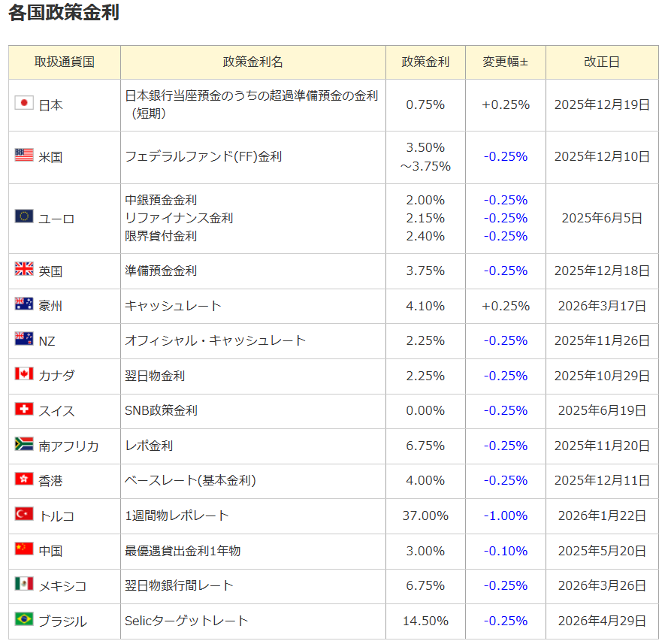Select the スイス country name
Image resolution: width=668 pixels, height=644 pixels.
click(56, 412)
